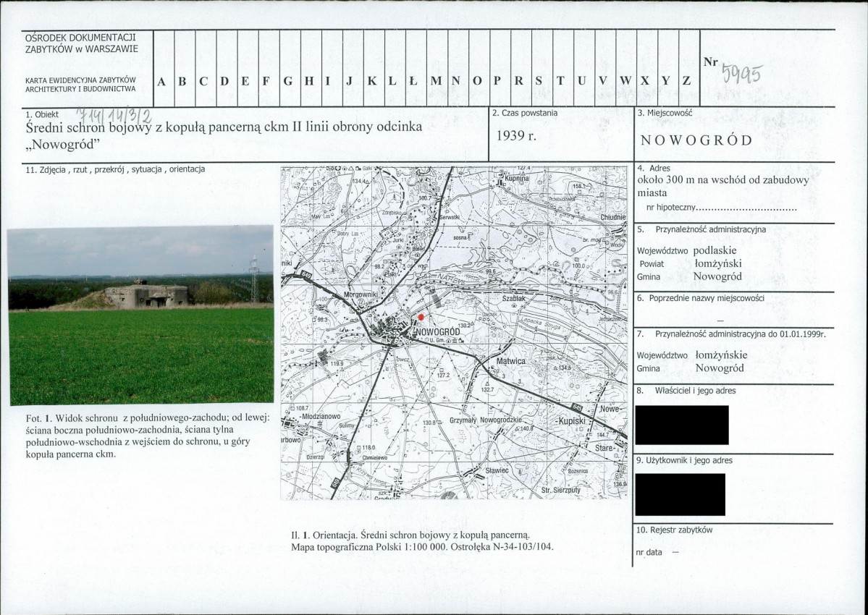Click the red location dot on the map
This screenshot has height=615, width=868.
click(421, 317)
